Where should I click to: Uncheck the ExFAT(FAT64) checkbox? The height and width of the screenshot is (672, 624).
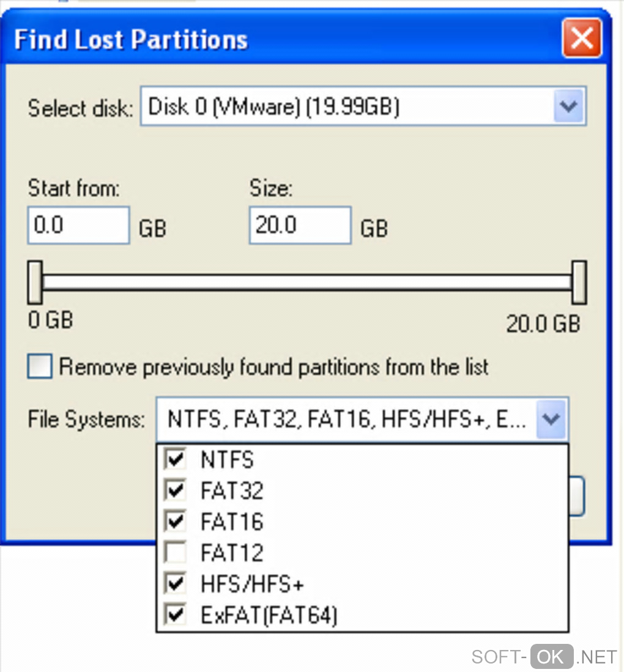point(176,615)
